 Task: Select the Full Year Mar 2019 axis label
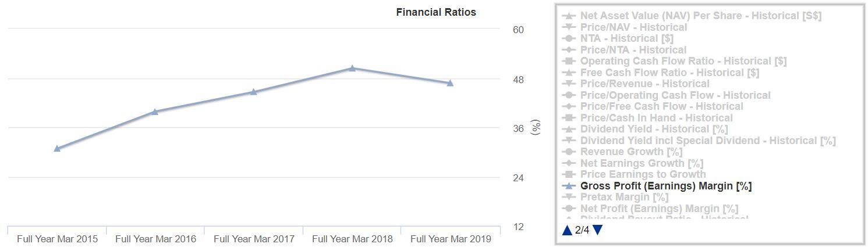click(451, 239)
